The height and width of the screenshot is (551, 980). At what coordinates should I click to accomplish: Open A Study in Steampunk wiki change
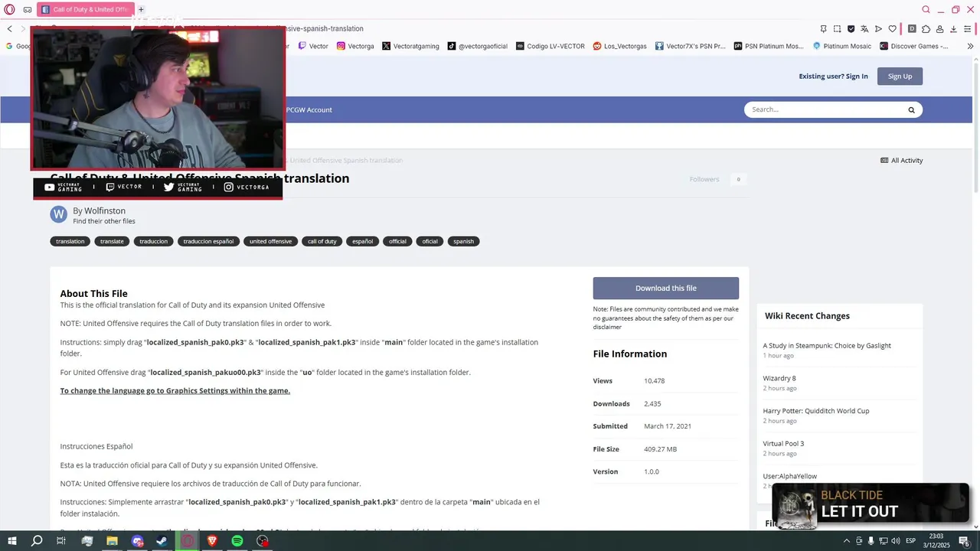click(x=827, y=346)
